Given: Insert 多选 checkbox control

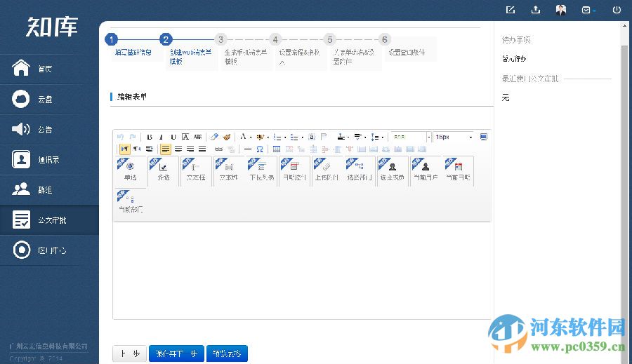Looking at the screenshot, I should tap(163, 170).
